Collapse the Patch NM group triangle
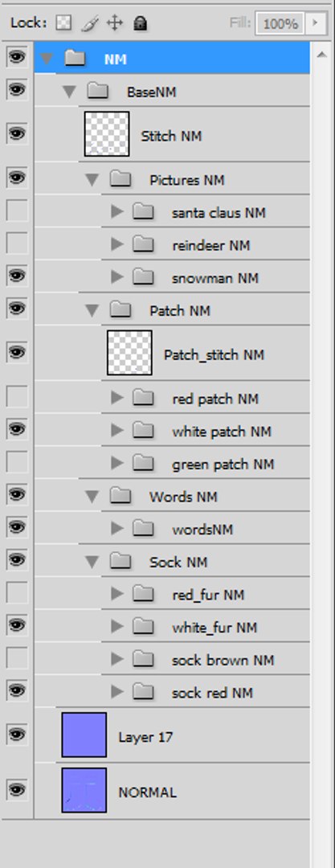 coord(92,310)
